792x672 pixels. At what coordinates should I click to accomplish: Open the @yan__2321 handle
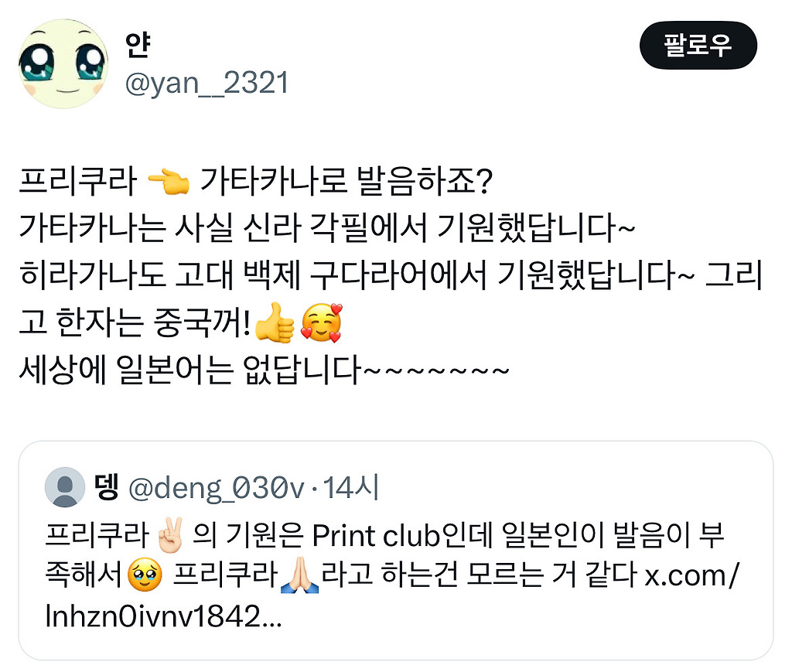coord(207,83)
